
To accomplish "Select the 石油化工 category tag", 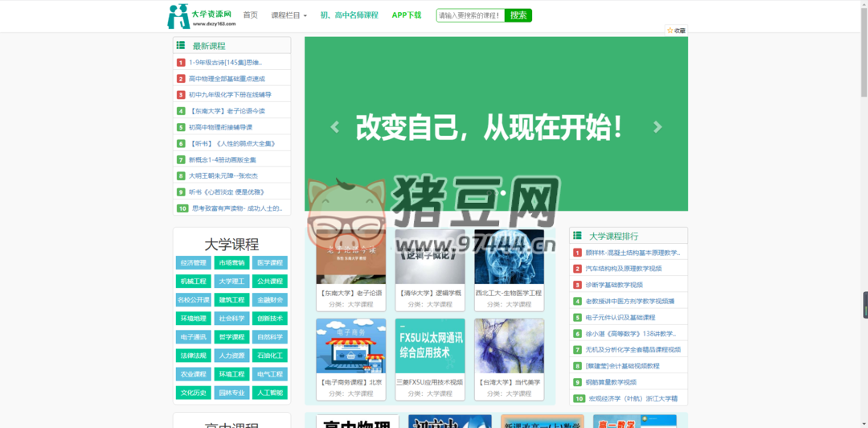I will click(270, 356).
